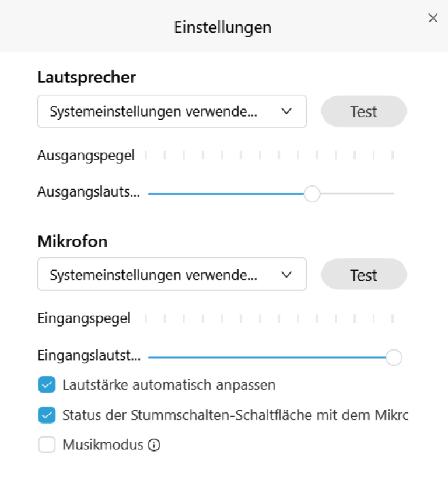Viewport: 448px width, 490px height.
Task: Expand the speaker selection chevron
Action: point(286,111)
